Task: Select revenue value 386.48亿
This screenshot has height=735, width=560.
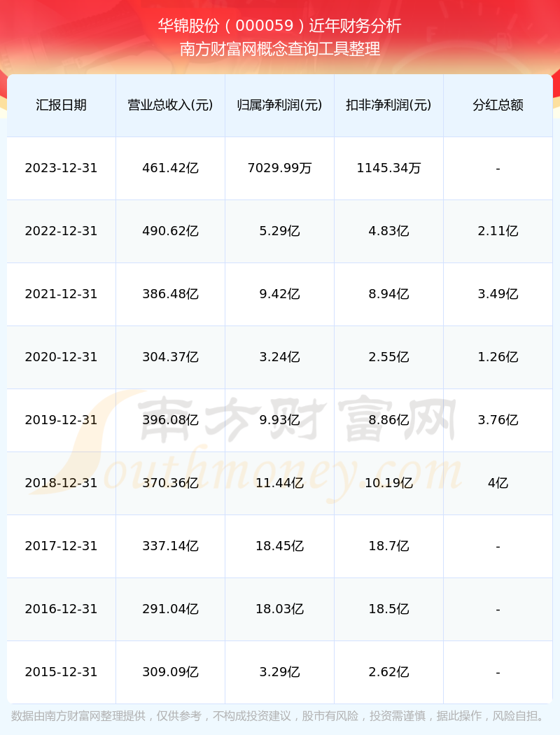Action: point(171,294)
